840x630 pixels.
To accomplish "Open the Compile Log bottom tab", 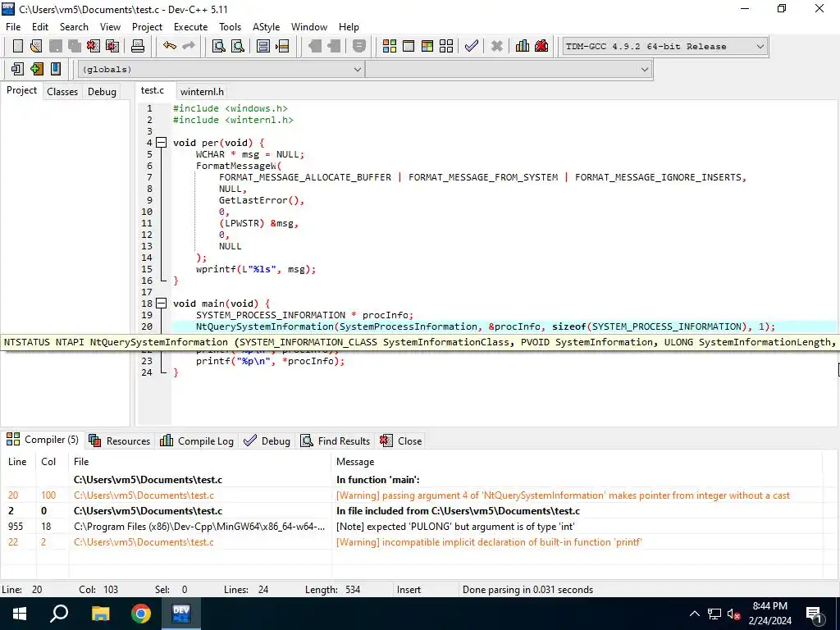I will [197, 441].
